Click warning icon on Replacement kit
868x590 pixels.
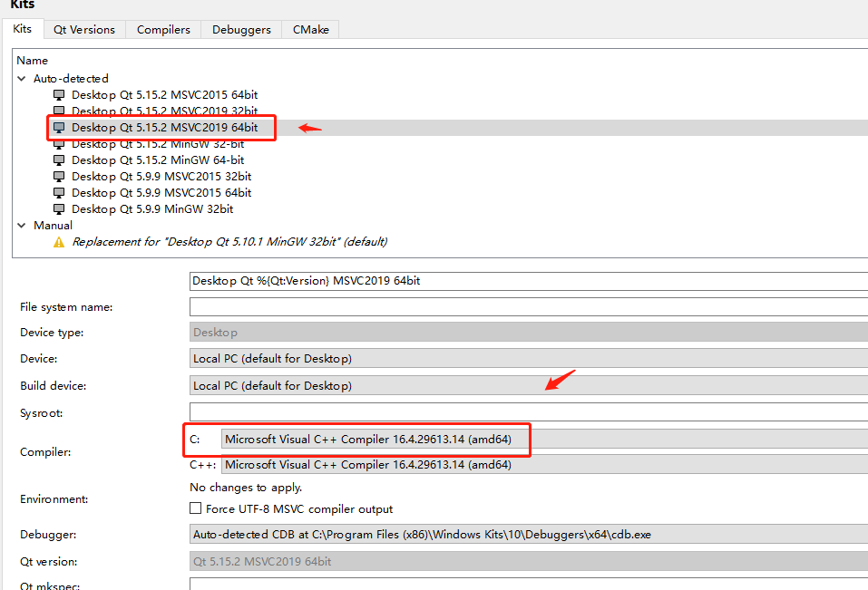click(x=59, y=242)
